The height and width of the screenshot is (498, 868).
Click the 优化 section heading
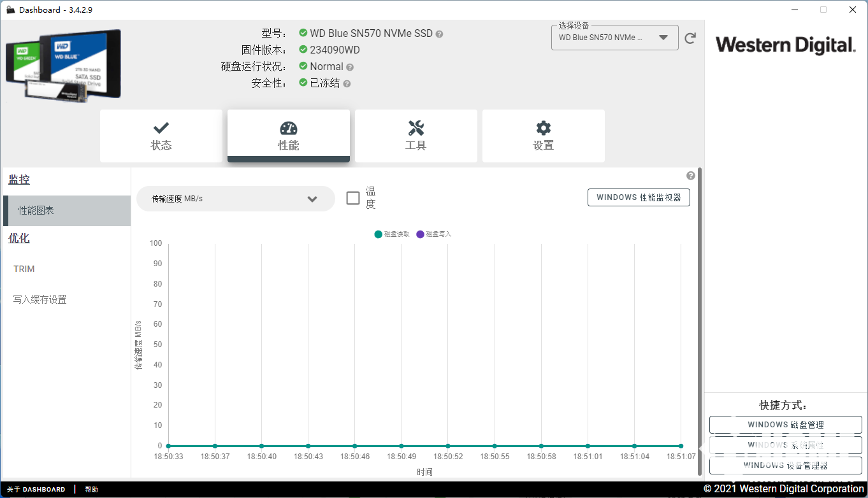(19, 239)
